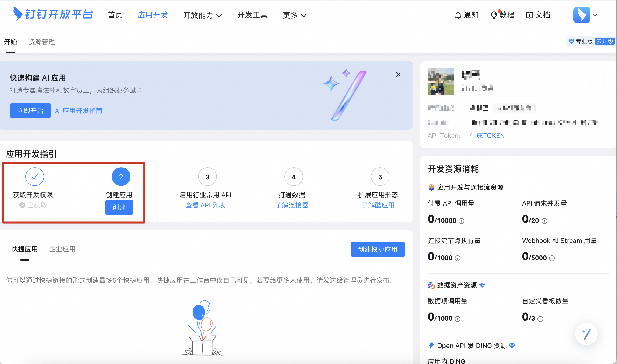The height and width of the screenshot is (364, 617).
Task: Select step 3 circle for industry API
Action: point(207,177)
